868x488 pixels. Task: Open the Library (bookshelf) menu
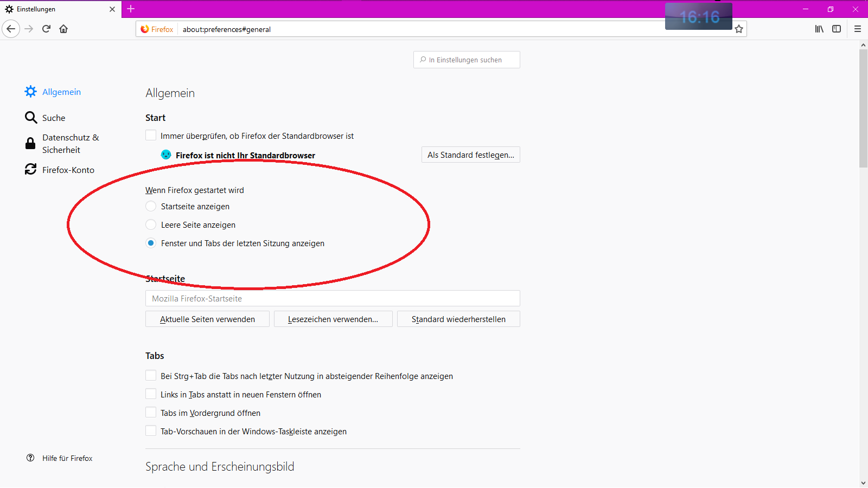click(x=819, y=29)
